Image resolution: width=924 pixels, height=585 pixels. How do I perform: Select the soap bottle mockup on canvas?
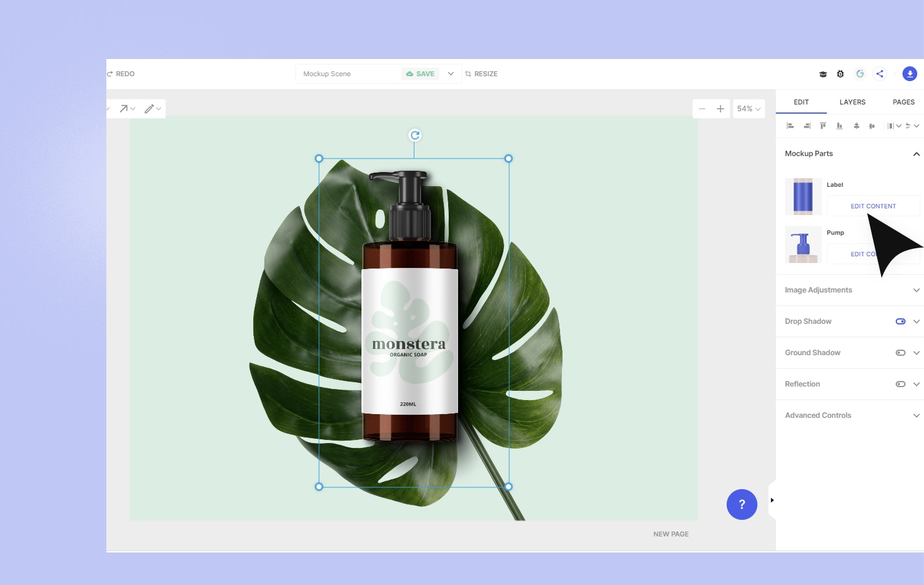[410, 307]
